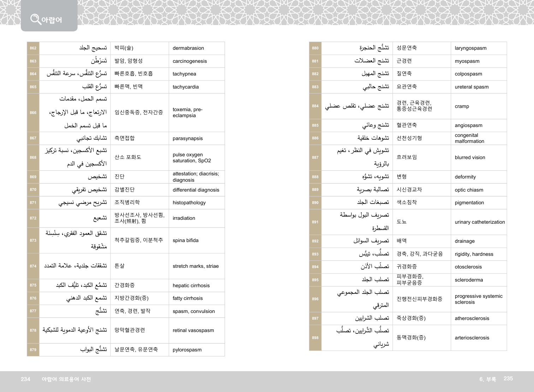Click the retinal vasospasm entry

193,331
